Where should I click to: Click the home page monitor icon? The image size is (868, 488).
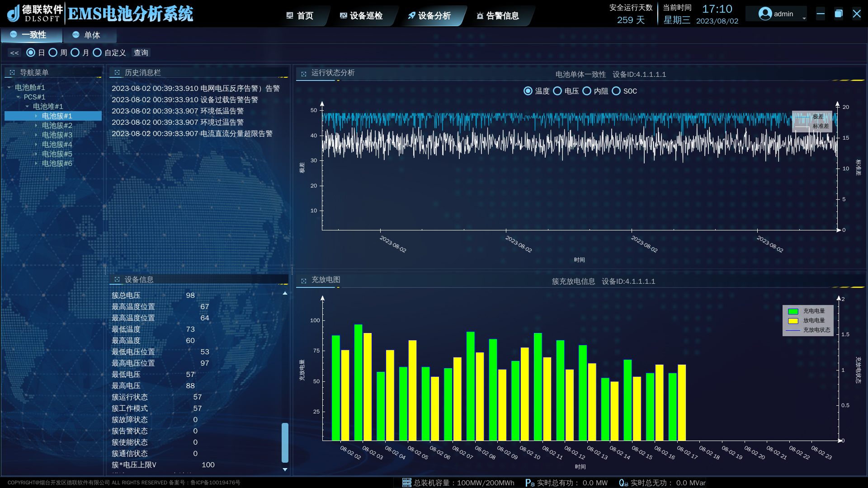[290, 16]
